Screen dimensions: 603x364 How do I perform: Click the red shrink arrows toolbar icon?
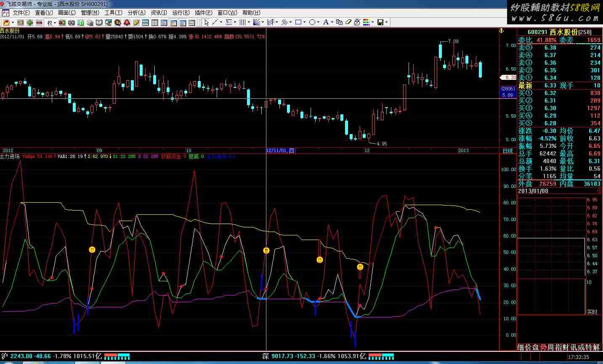click(39, 23)
